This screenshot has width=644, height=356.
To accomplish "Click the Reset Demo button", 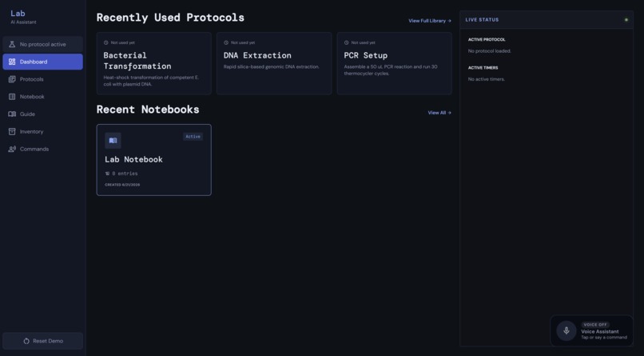I will 42,341.
